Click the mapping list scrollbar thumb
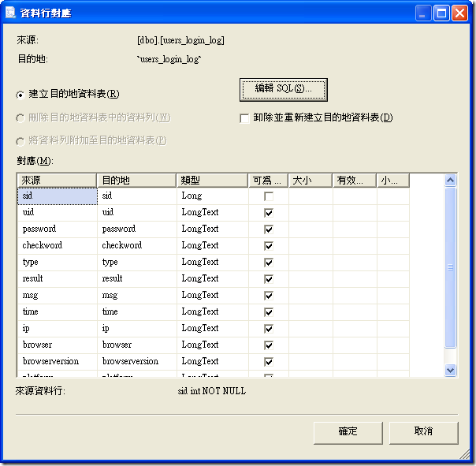Viewport: 476px width, 466px height. point(451,267)
